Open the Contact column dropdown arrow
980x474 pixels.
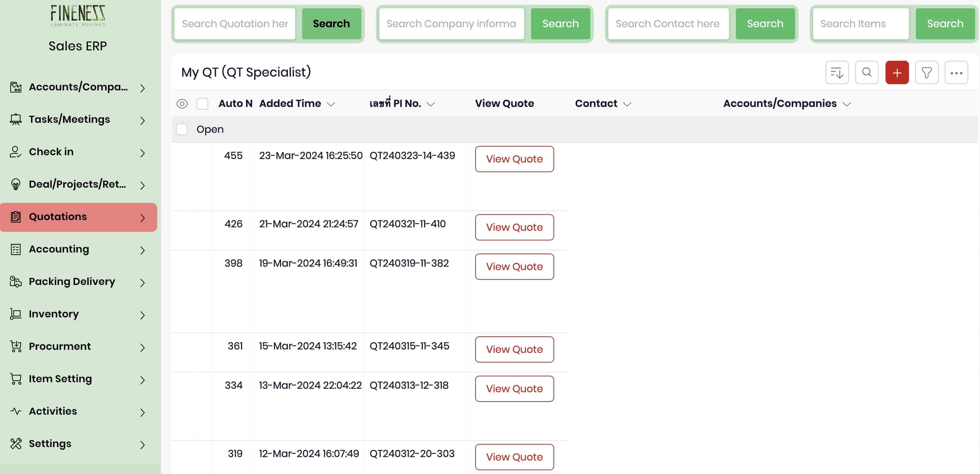coord(627,104)
